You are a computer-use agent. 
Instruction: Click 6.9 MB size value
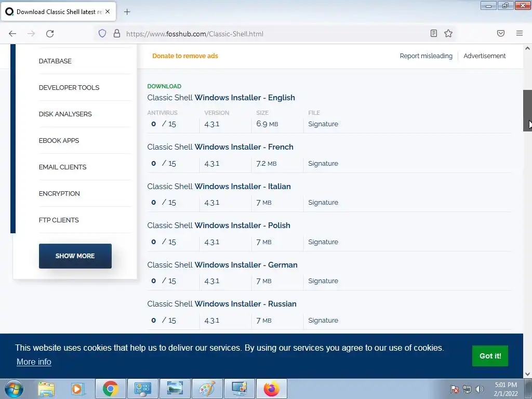tap(267, 124)
